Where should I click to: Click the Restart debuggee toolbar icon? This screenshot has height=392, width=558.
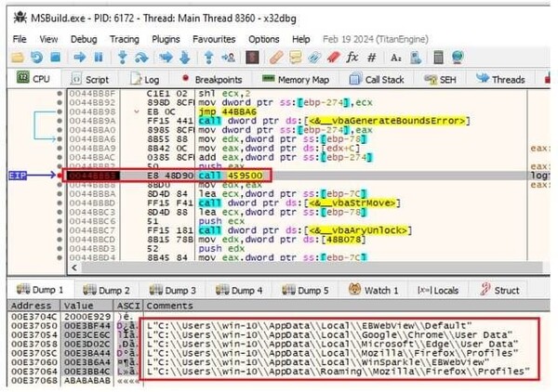(36, 58)
